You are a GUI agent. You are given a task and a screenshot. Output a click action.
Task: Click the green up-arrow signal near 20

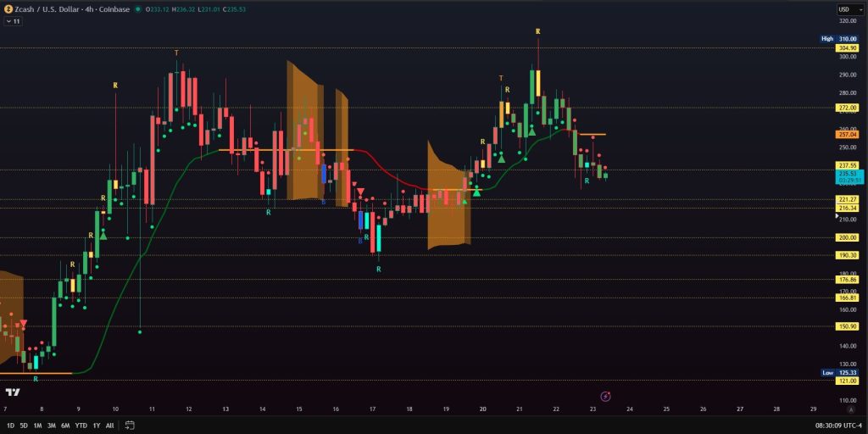coord(477,192)
